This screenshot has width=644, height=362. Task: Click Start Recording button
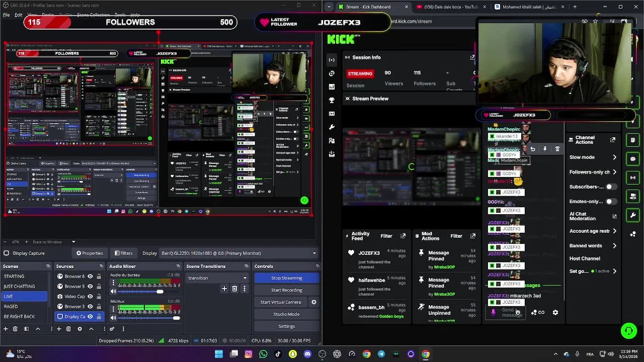point(286,290)
